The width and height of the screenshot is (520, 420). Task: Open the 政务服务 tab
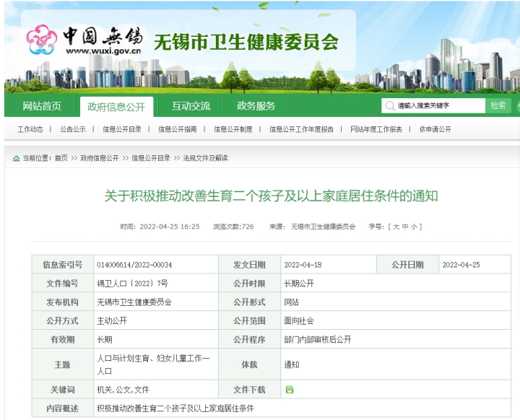(x=256, y=106)
